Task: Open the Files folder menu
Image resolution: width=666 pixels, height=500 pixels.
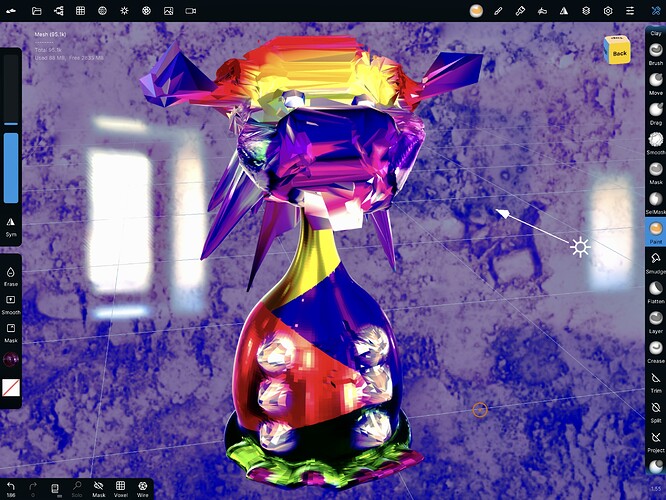Action: [x=37, y=11]
